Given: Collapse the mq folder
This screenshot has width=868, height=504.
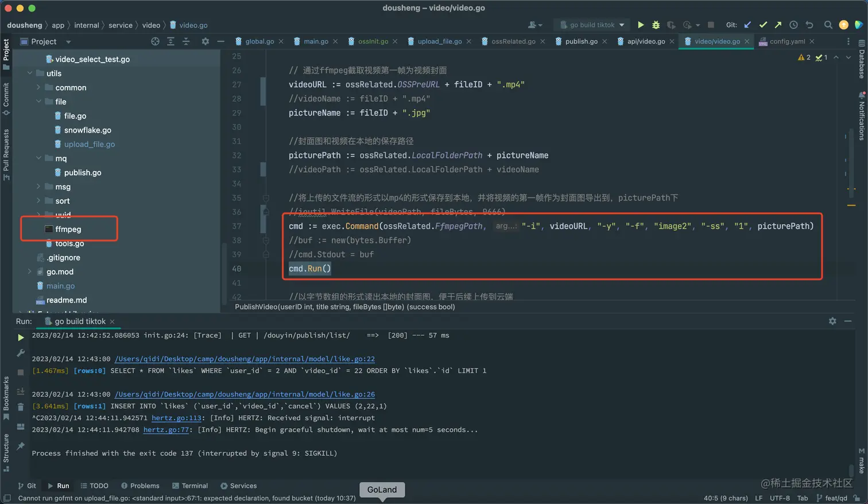Looking at the screenshot, I should [x=38, y=158].
